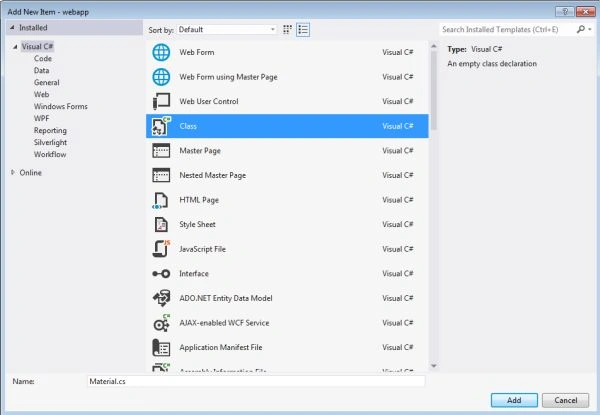Choose the AJAX-enabled WCF Service icon

[x=161, y=323]
